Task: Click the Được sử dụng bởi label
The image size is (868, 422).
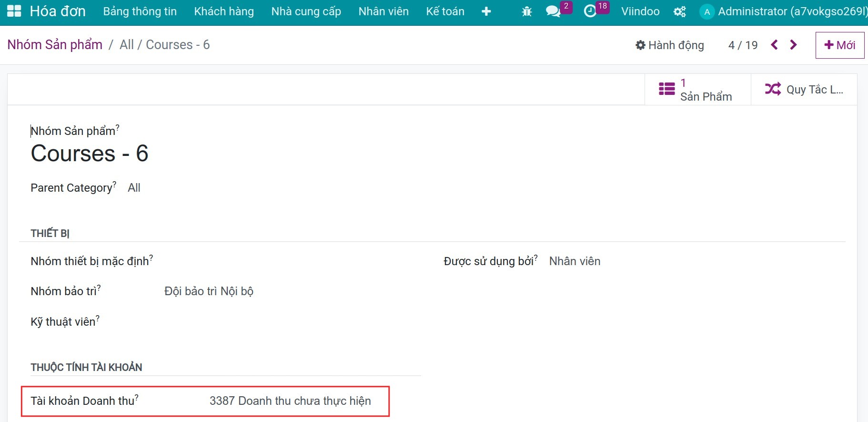Action: [x=491, y=261]
